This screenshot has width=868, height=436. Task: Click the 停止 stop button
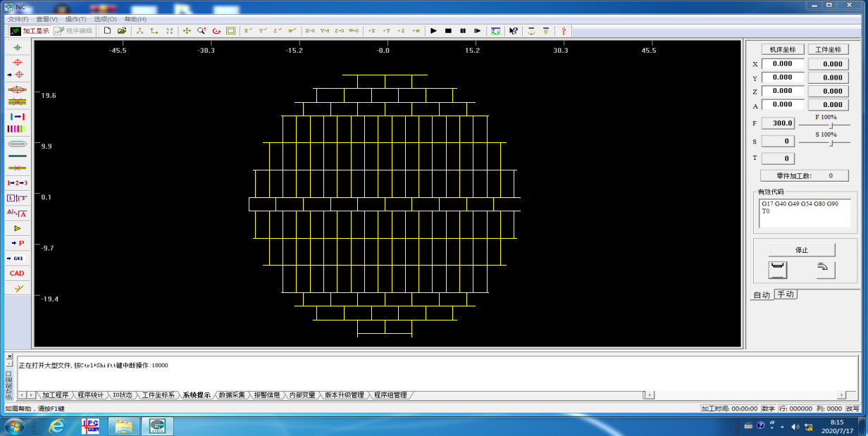[x=801, y=250]
